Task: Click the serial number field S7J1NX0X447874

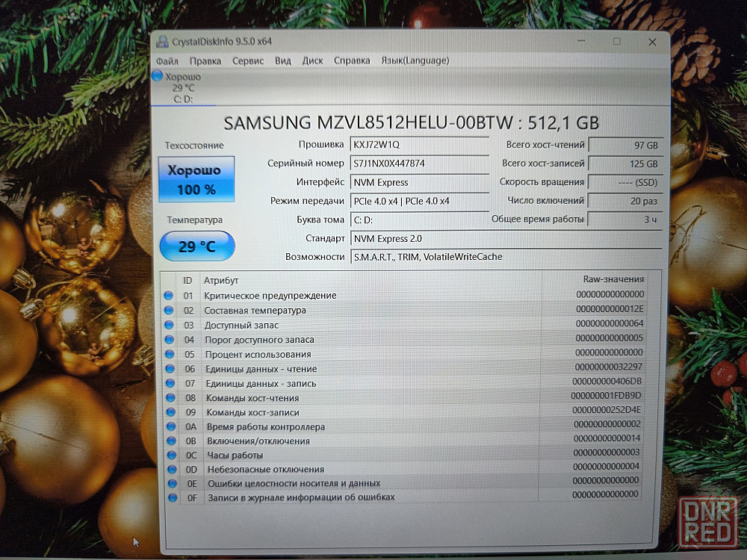Action: coord(419,164)
